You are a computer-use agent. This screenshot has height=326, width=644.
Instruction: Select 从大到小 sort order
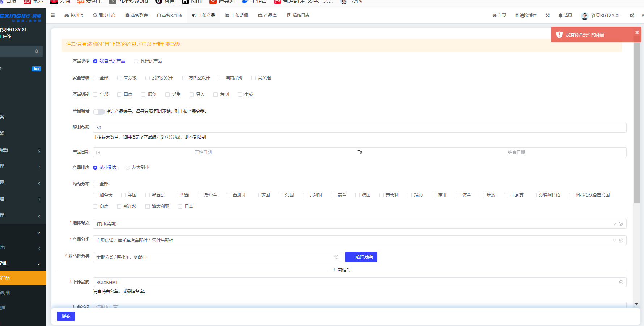pyautogui.click(x=128, y=167)
